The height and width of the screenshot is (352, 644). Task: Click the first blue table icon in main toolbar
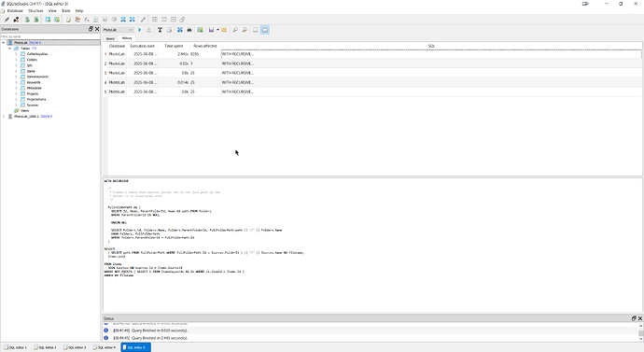click(48, 20)
